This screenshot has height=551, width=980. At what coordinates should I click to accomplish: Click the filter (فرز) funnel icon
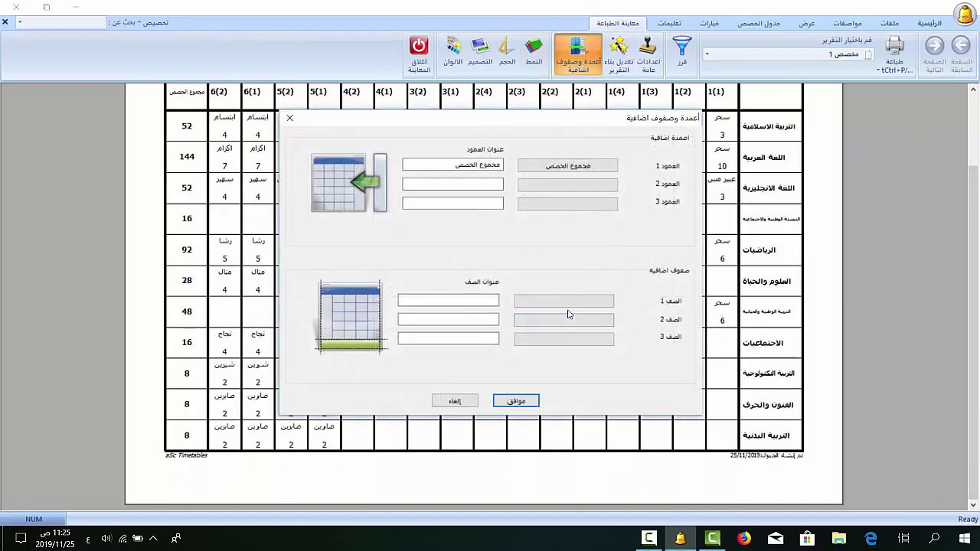[x=681, y=52]
